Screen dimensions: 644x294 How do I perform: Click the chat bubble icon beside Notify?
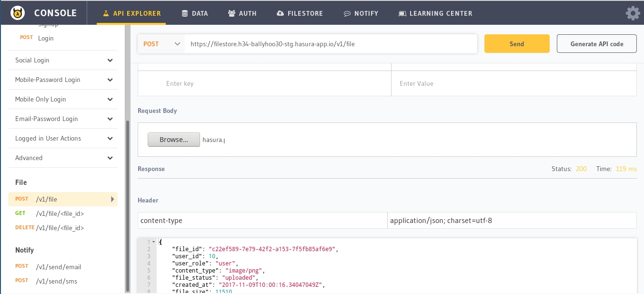347,13
